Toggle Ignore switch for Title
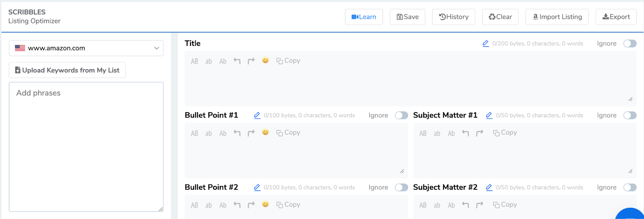The image size is (644, 219). pos(630,43)
